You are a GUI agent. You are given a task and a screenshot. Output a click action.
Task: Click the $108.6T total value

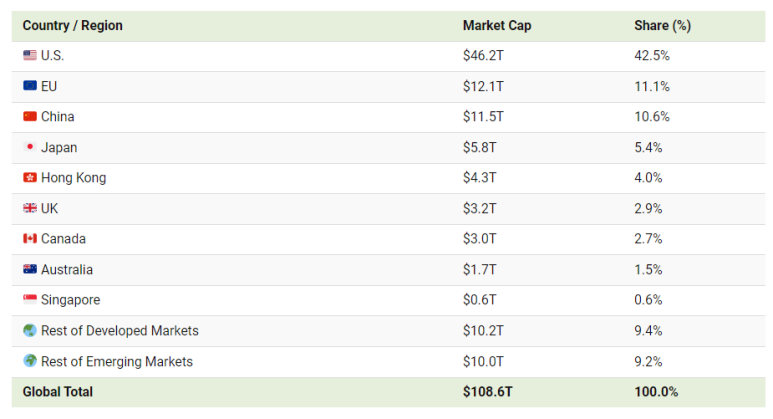[x=488, y=392]
